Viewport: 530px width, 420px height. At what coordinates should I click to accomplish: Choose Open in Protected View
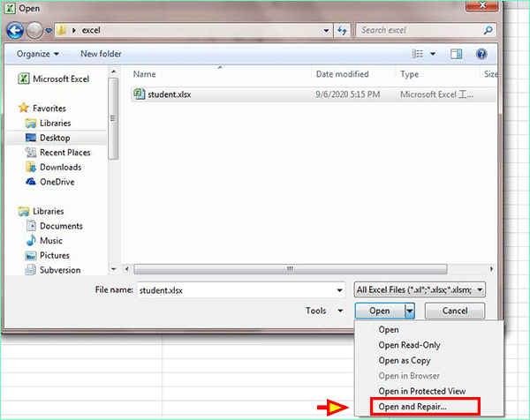422,391
